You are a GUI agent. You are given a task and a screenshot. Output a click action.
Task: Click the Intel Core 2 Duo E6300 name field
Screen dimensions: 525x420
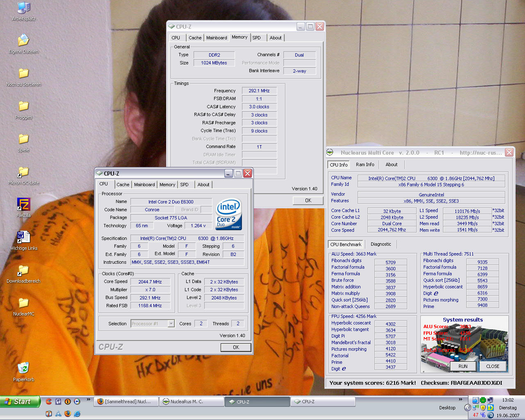171,202
